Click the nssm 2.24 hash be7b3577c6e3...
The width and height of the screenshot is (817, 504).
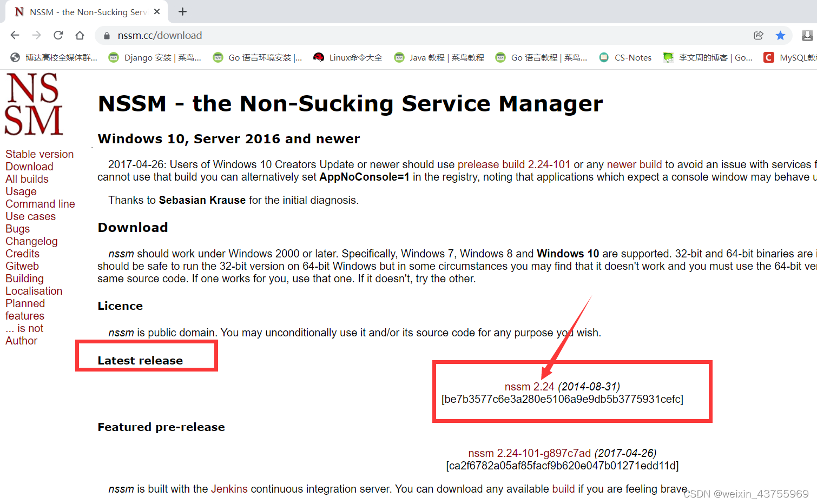click(x=562, y=399)
